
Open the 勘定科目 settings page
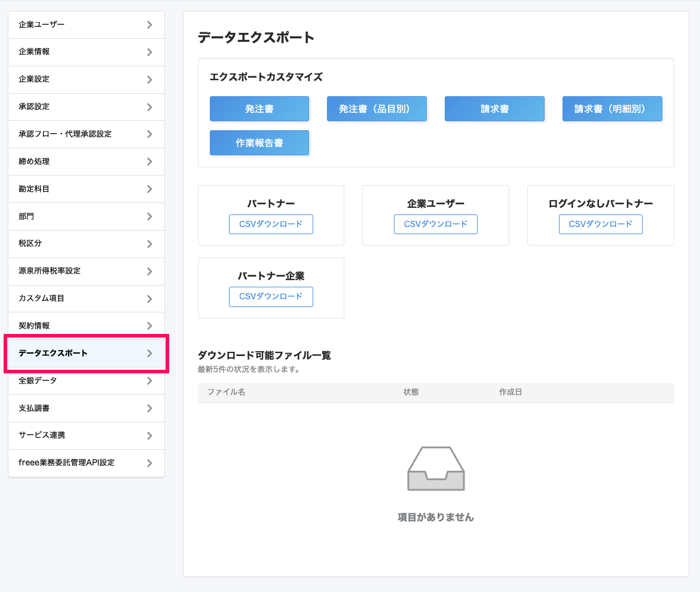(86, 189)
